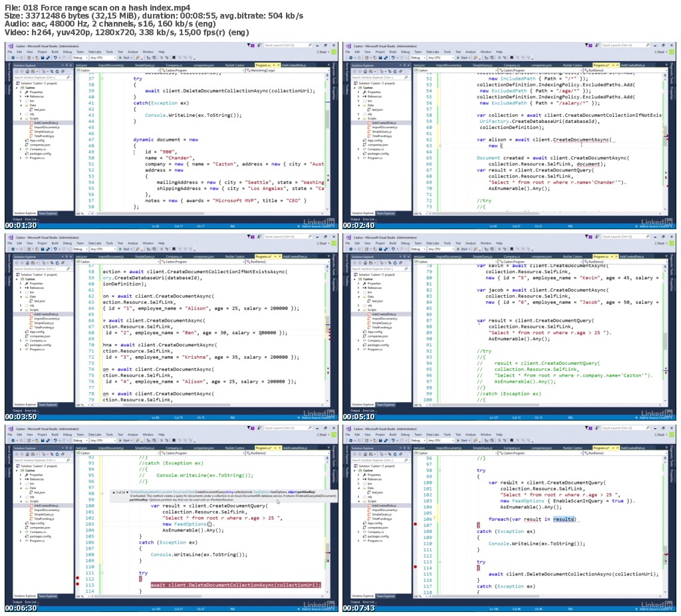Click the navigate back icon in the 00:05:10 thumbnail toolbar
The height and width of the screenshot is (616, 681).
click(x=351, y=249)
